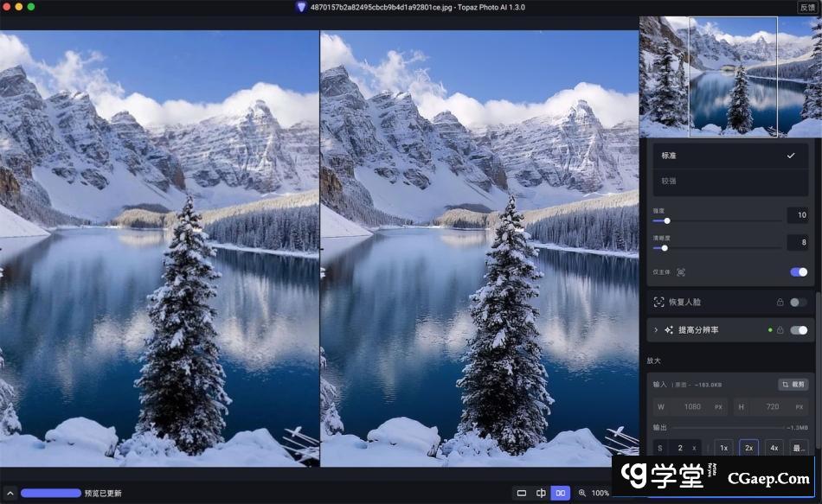Click the subject-select icon beside 仅主体

pyautogui.click(x=681, y=272)
